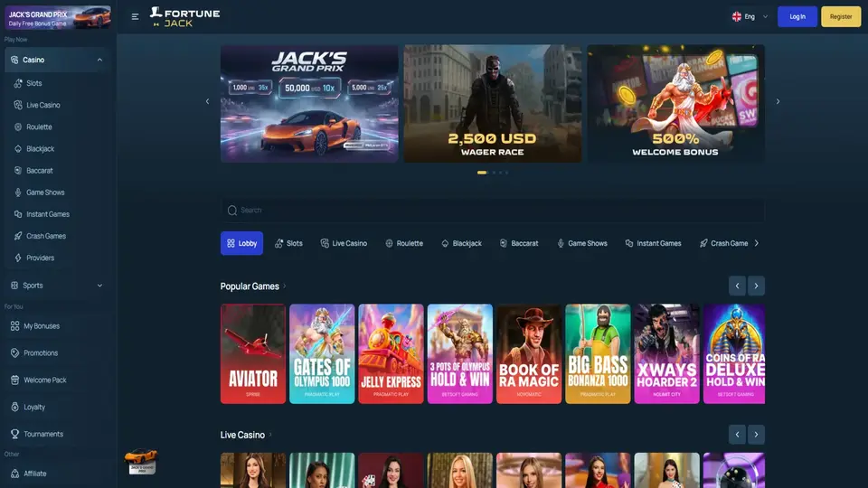This screenshot has height=488, width=868.
Task: Open the 500% Welcome Bonus banner
Action: click(675, 103)
